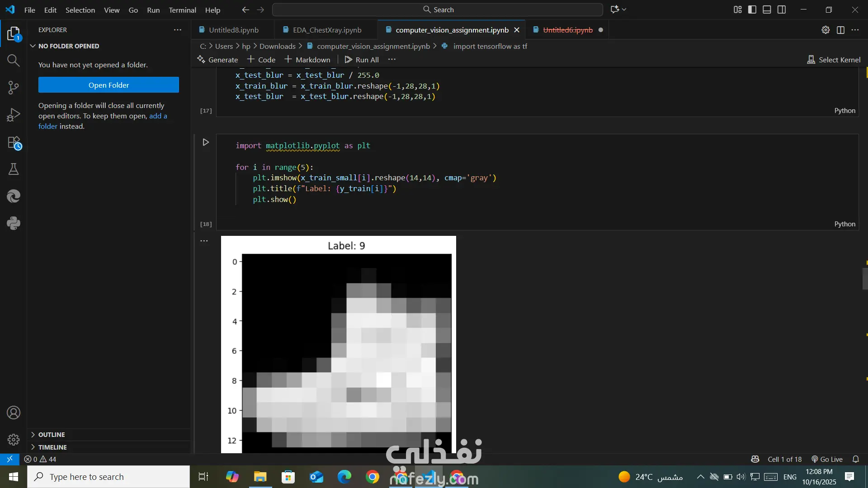Run the matplotlib code cell
This screenshot has width=868, height=488.
(x=206, y=142)
